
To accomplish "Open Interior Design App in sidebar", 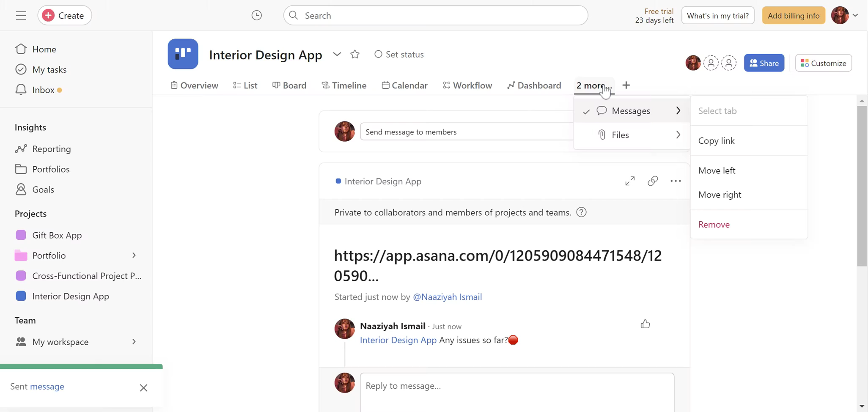I will click(62, 296).
